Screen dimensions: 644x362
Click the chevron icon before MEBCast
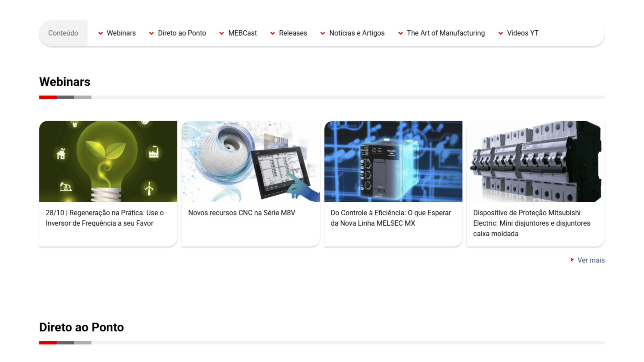tap(222, 33)
